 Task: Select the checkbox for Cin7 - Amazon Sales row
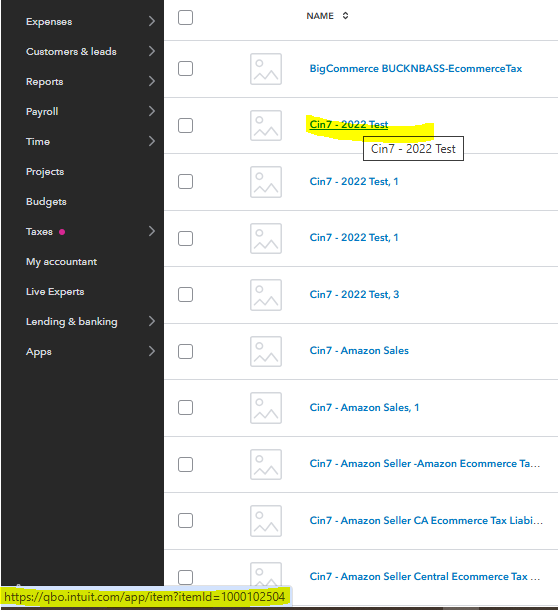coord(185,351)
